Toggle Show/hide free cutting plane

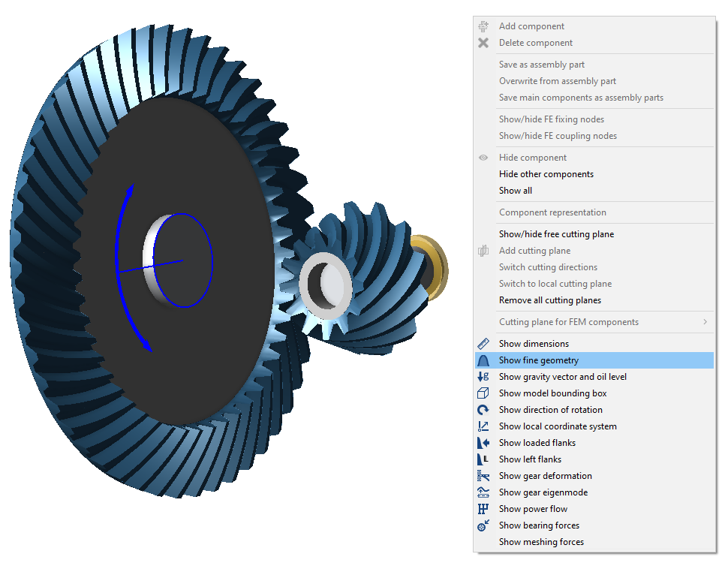click(556, 234)
